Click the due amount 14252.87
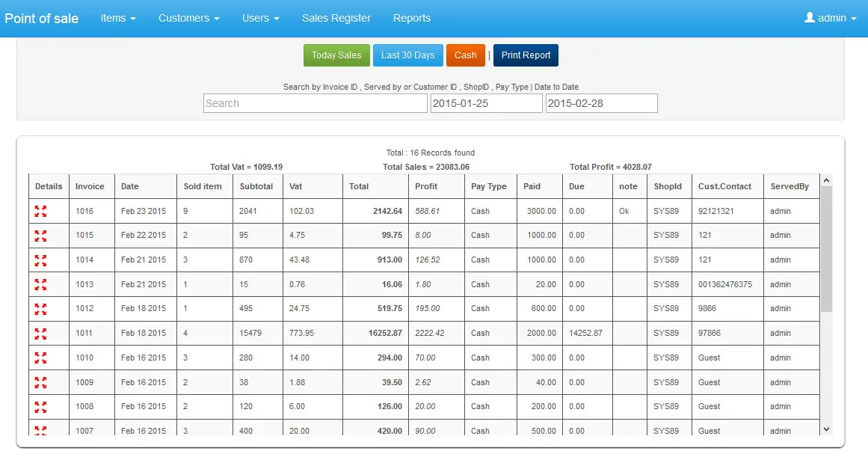The width and height of the screenshot is (868, 460). pyautogui.click(x=585, y=334)
